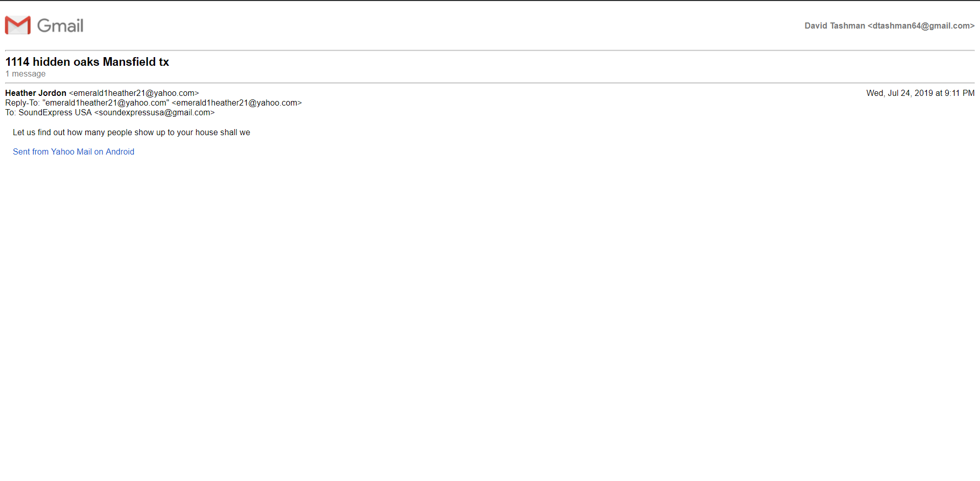Screen dimensions: 980x481
Task: Click the date Wed, Jul 24, 2019 at 9:11 PM
Action: (x=920, y=93)
